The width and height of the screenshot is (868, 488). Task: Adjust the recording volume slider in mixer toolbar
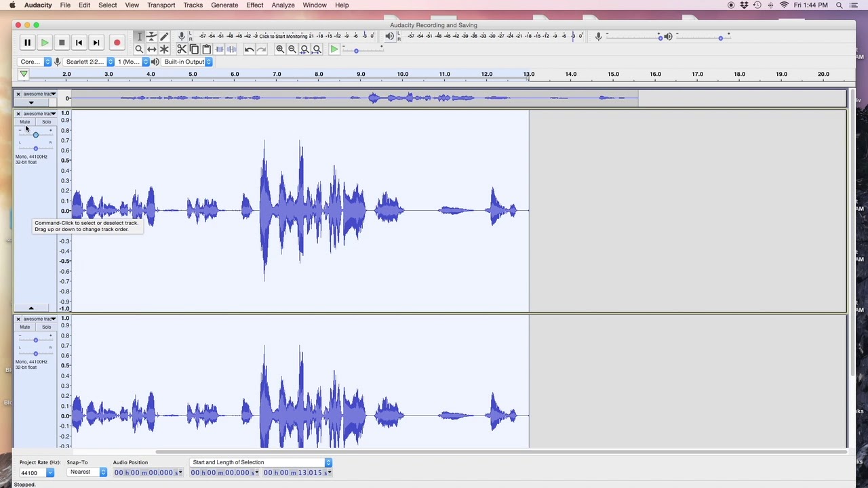[x=634, y=37]
